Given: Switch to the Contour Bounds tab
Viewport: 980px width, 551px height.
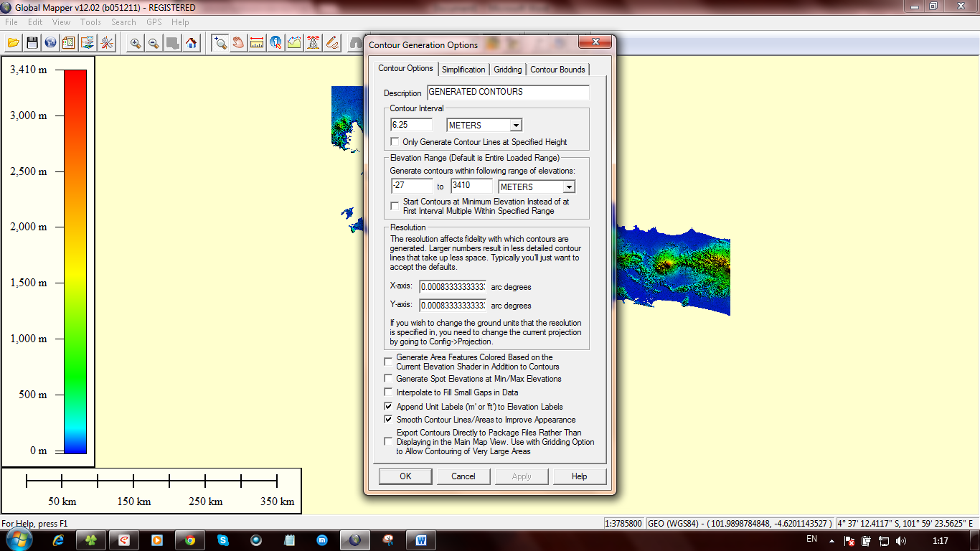Looking at the screenshot, I should pyautogui.click(x=558, y=70).
